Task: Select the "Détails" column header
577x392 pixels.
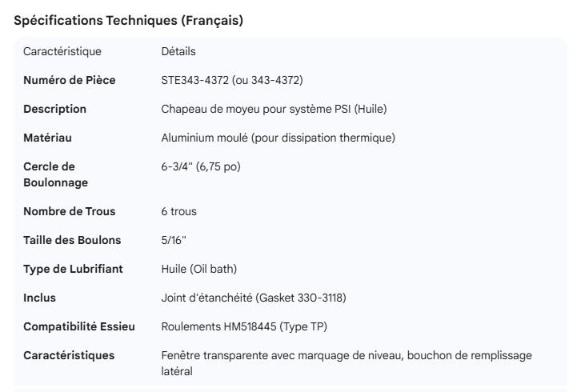Action: (178, 51)
